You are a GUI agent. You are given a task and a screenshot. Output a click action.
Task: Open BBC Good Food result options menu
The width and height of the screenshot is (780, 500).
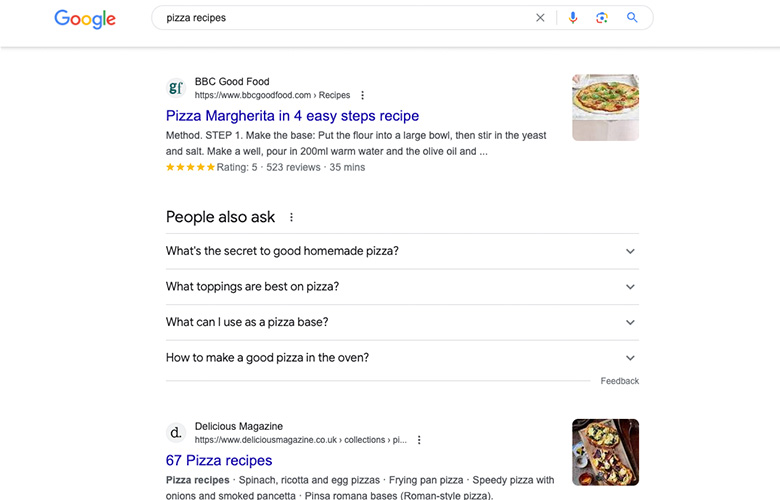(363, 95)
